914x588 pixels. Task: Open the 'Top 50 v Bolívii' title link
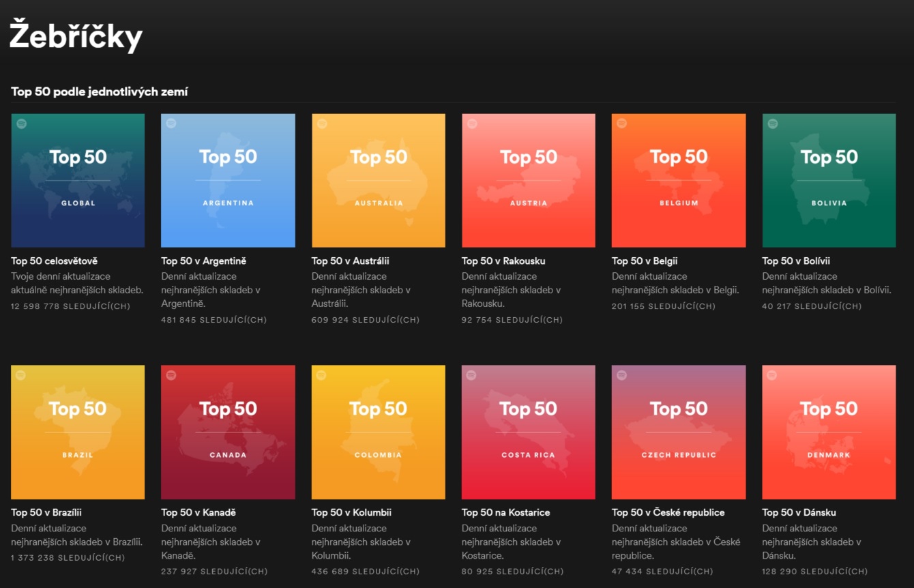(796, 261)
